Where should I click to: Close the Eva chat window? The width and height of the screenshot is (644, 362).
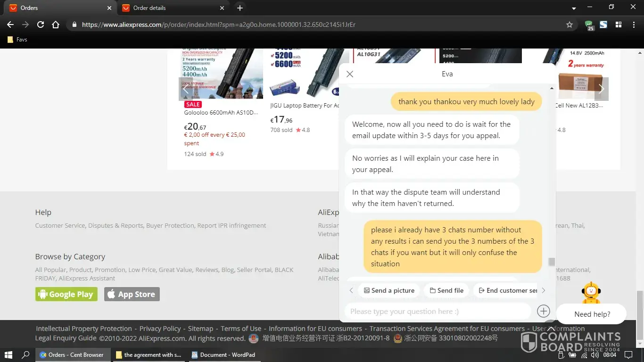pyautogui.click(x=349, y=74)
